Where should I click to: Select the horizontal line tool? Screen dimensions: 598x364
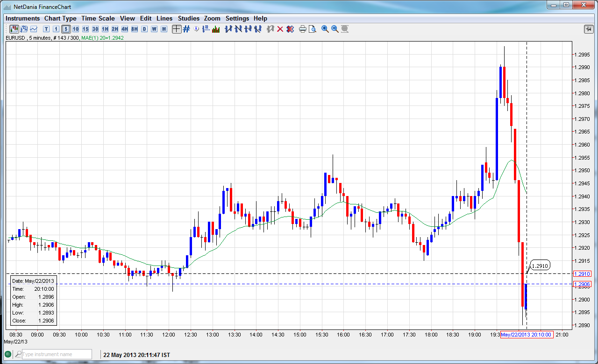248,29
